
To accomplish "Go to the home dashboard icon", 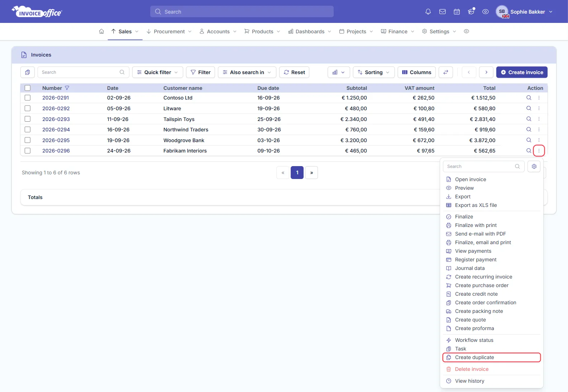I will 101,32.
